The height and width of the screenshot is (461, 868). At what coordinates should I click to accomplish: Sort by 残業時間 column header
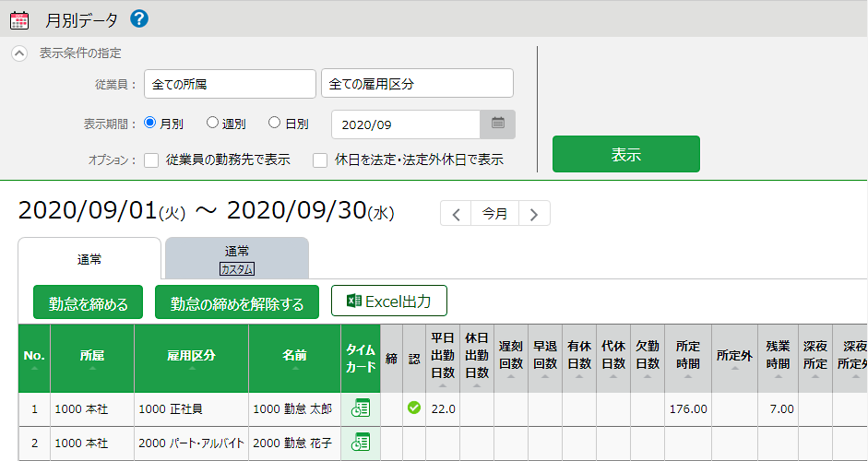pos(779,359)
